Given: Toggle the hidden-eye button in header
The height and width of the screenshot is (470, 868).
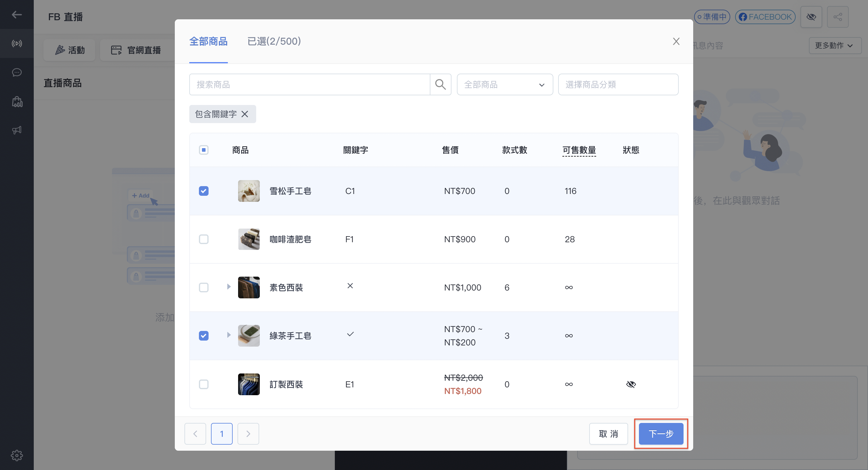Looking at the screenshot, I should click(811, 17).
